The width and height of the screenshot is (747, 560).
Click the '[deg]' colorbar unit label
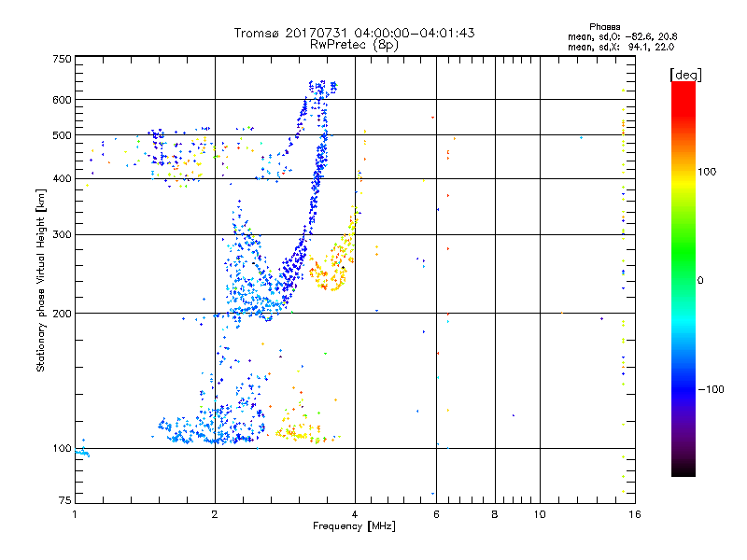point(685,75)
